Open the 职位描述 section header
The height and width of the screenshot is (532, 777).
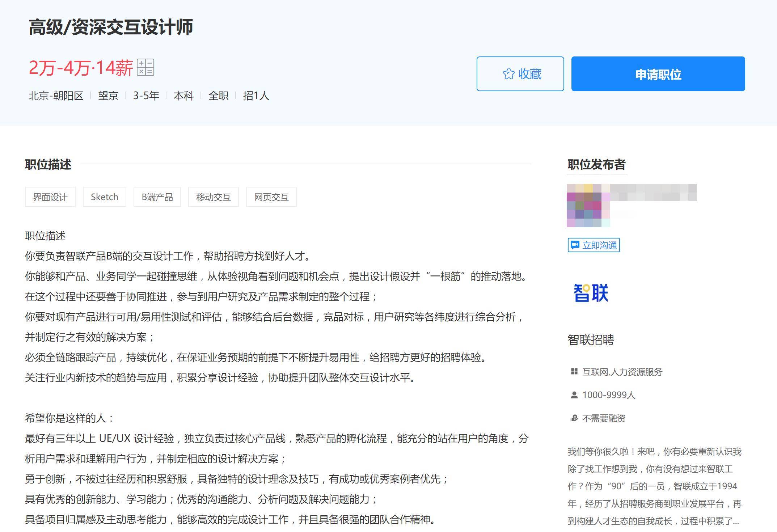[x=48, y=164]
